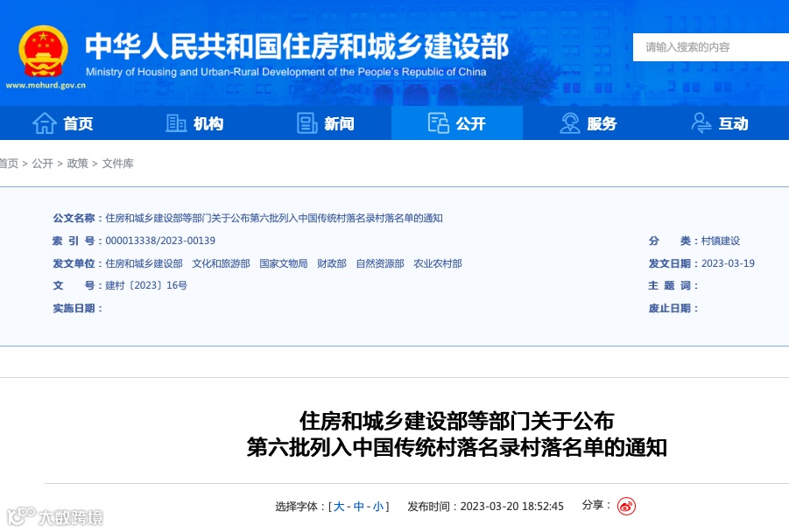
Task: Click issuing unit 国家文物局
Action: point(284,263)
